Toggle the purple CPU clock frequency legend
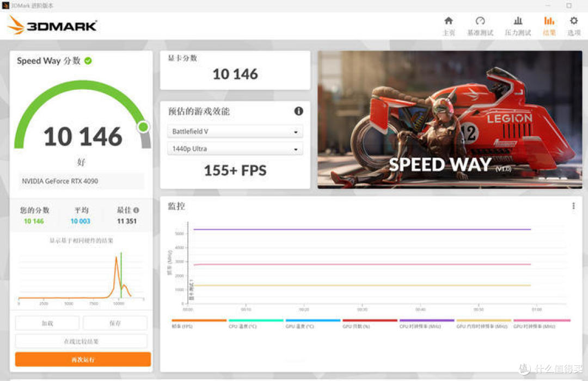The width and height of the screenshot is (588, 381). click(427, 324)
